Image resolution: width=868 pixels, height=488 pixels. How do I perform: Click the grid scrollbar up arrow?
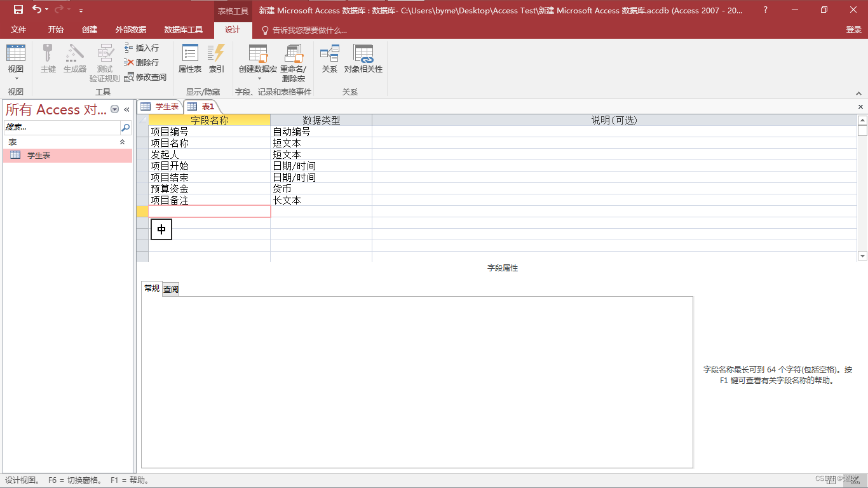tap(862, 120)
